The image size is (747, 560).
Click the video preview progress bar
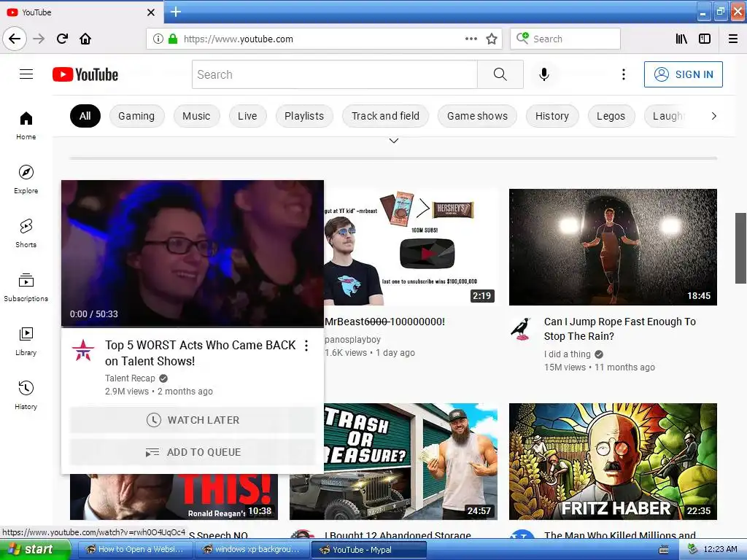(193, 327)
